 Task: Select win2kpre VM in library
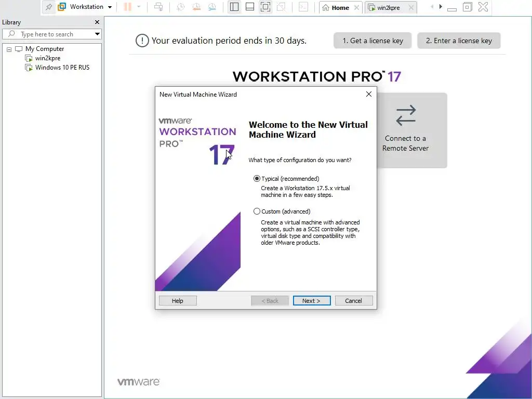pos(48,58)
